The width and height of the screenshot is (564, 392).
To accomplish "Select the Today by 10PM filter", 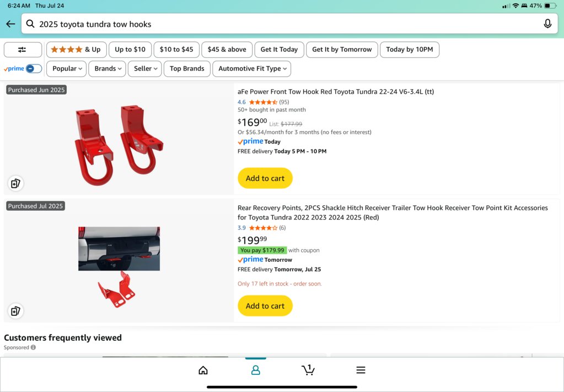I will coord(410,50).
